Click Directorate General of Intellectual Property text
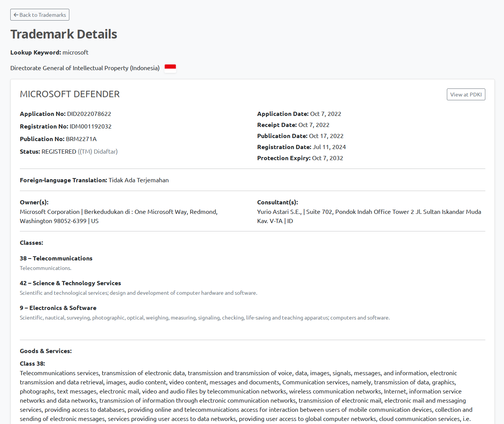504x424 pixels. 85,68
